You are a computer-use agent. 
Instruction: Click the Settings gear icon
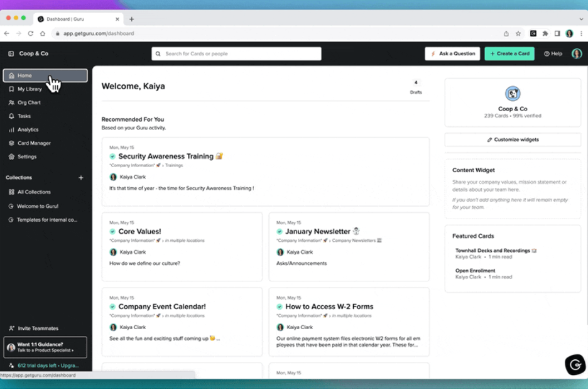pyautogui.click(x=11, y=156)
